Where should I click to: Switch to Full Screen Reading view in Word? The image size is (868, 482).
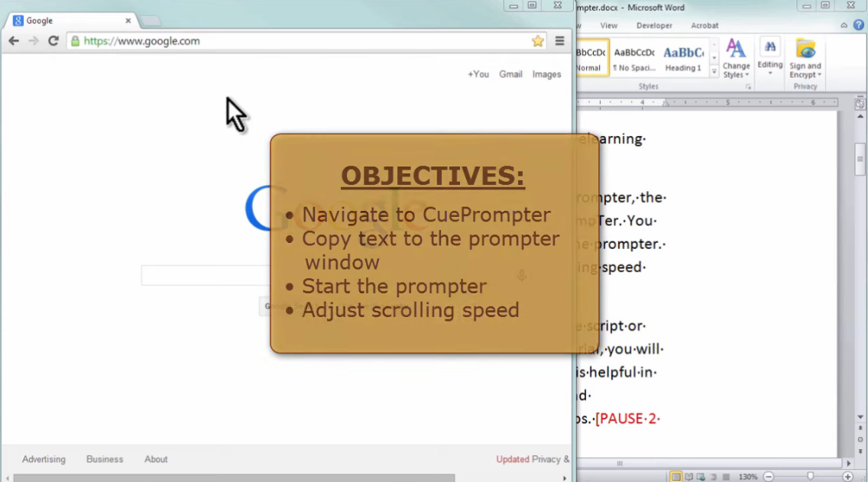[688, 476]
